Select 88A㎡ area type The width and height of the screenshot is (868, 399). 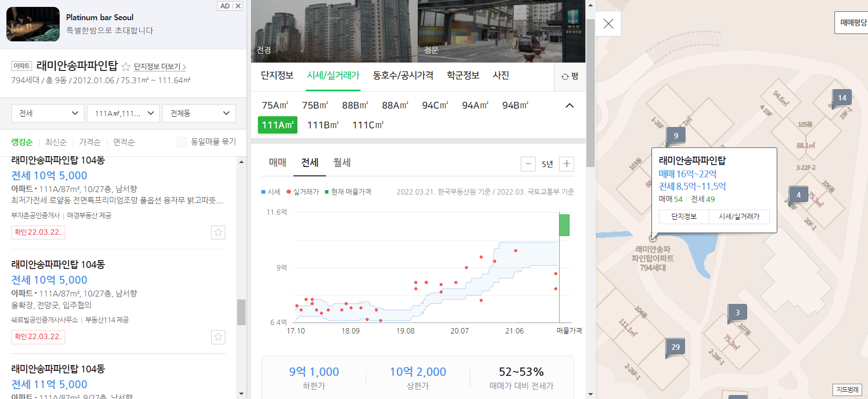pyautogui.click(x=395, y=105)
